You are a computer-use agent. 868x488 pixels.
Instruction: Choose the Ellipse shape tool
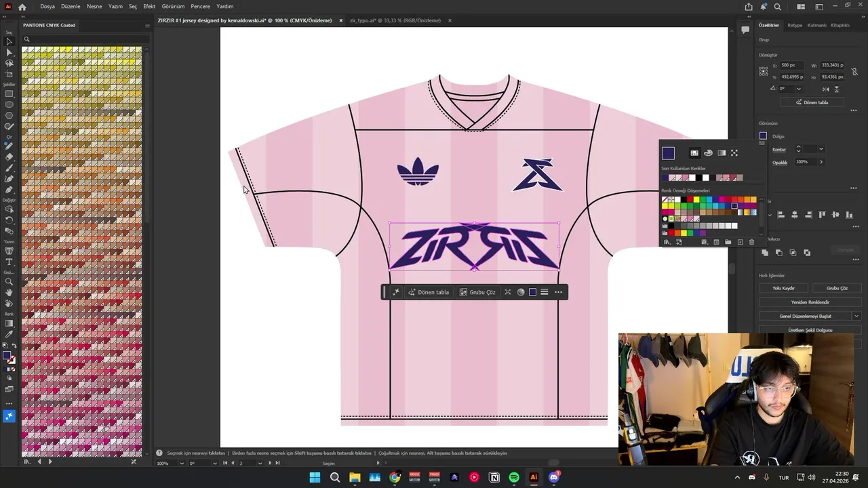click(9, 105)
